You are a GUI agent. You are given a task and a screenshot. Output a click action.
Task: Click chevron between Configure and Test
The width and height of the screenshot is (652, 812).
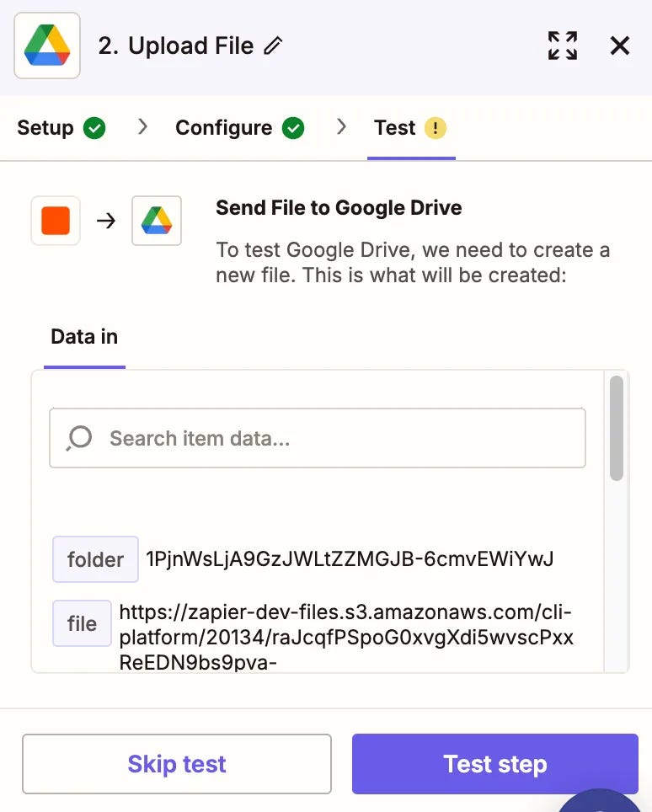tap(341, 126)
